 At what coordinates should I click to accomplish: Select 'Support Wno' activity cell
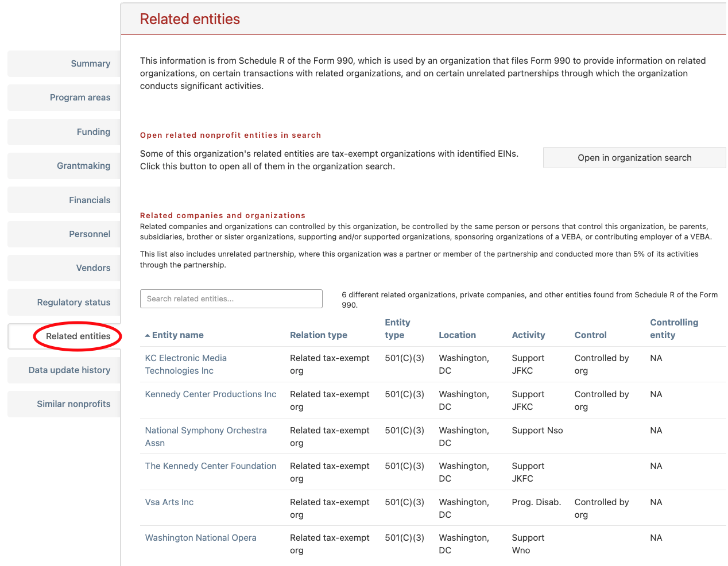(528, 544)
